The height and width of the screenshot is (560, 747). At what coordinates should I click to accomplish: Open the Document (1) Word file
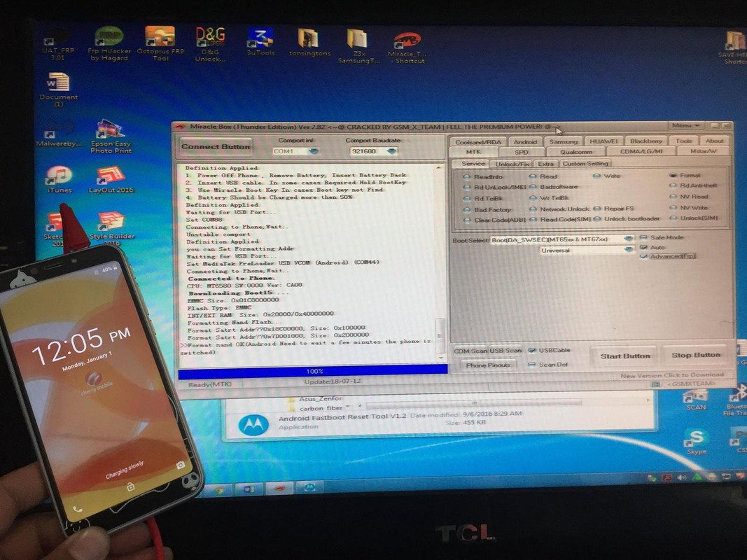click(59, 90)
